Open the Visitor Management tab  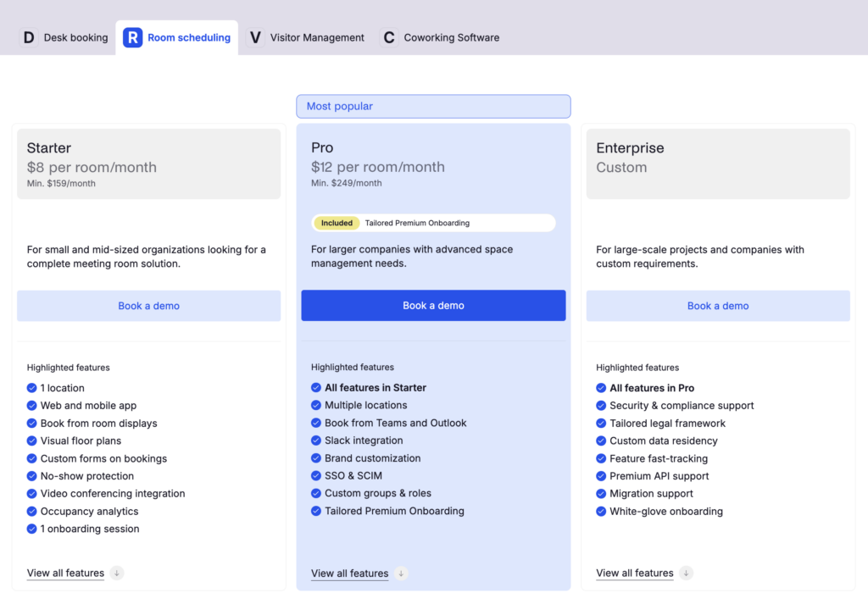click(317, 37)
